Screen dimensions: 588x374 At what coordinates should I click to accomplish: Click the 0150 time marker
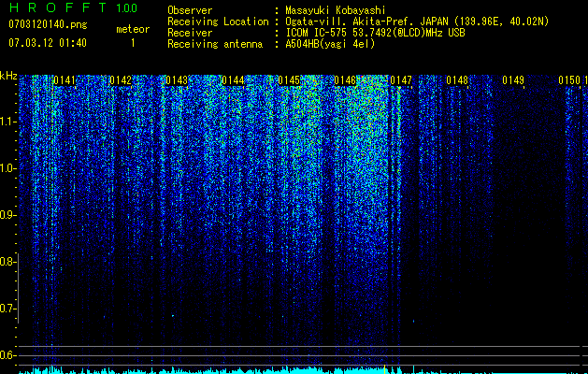(569, 80)
